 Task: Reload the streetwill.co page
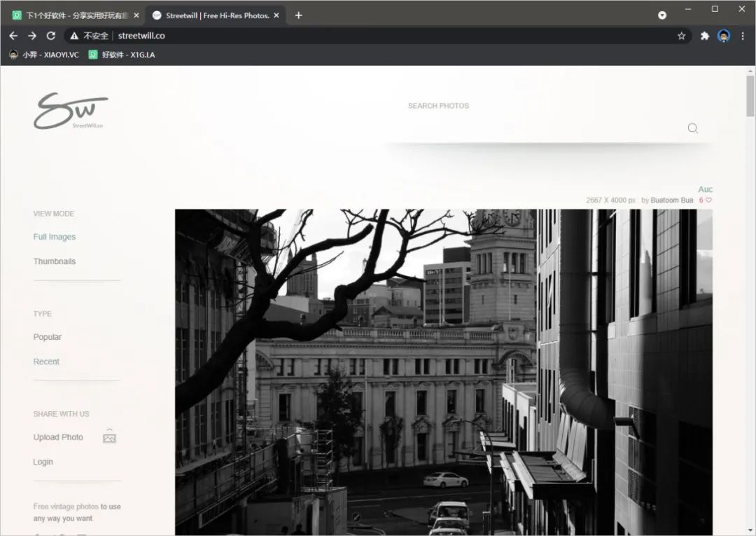tap(50, 36)
